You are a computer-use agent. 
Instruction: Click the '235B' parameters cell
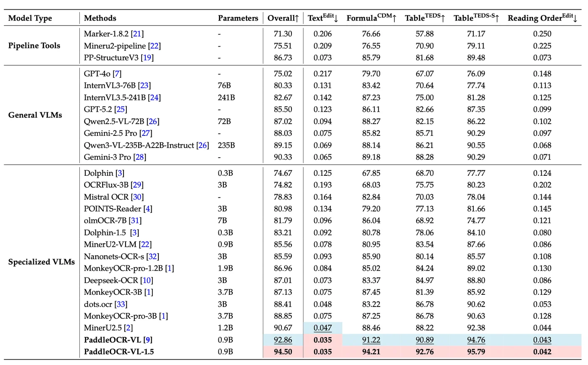pyautogui.click(x=226, y=145)
